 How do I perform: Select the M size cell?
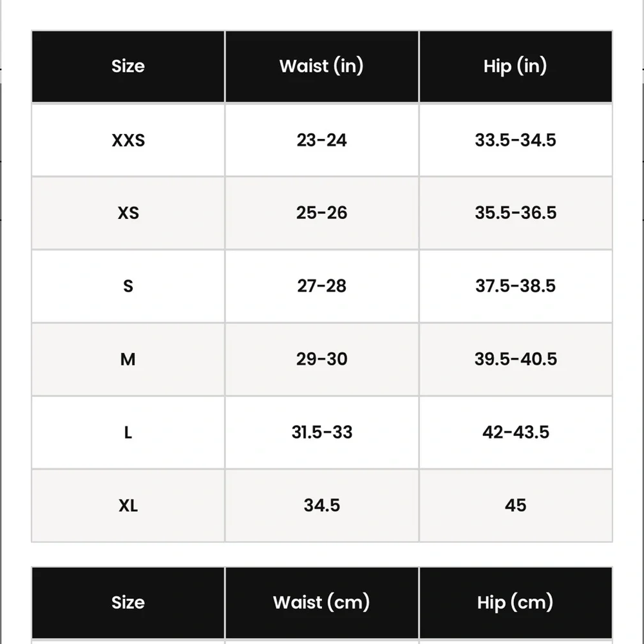(128, 359)
